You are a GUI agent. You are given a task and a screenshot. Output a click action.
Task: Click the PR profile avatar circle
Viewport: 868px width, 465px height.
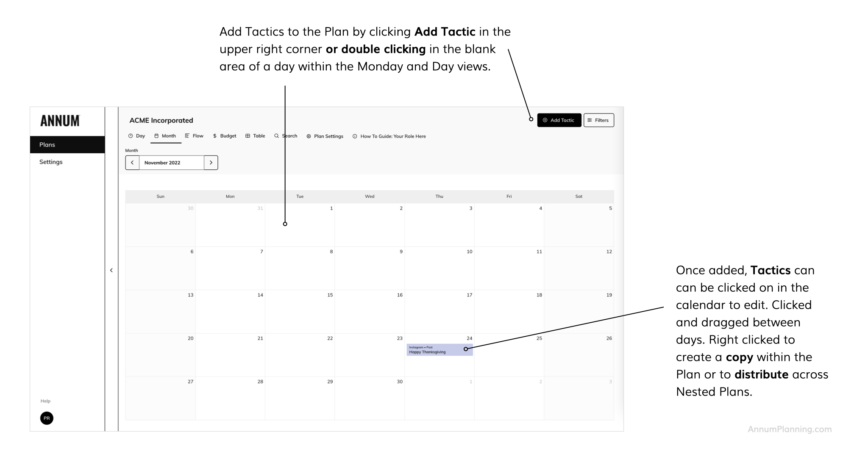[47, 418]
